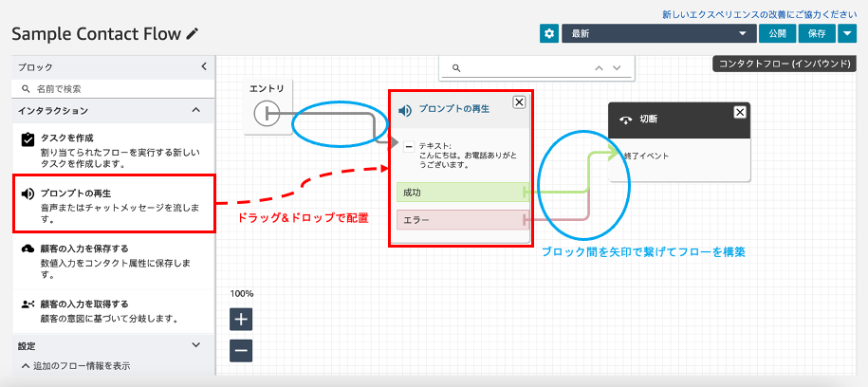This screenshot has width=868, height=387.
Task: Open the 最新 version dropdown
Action: [658, 34]
